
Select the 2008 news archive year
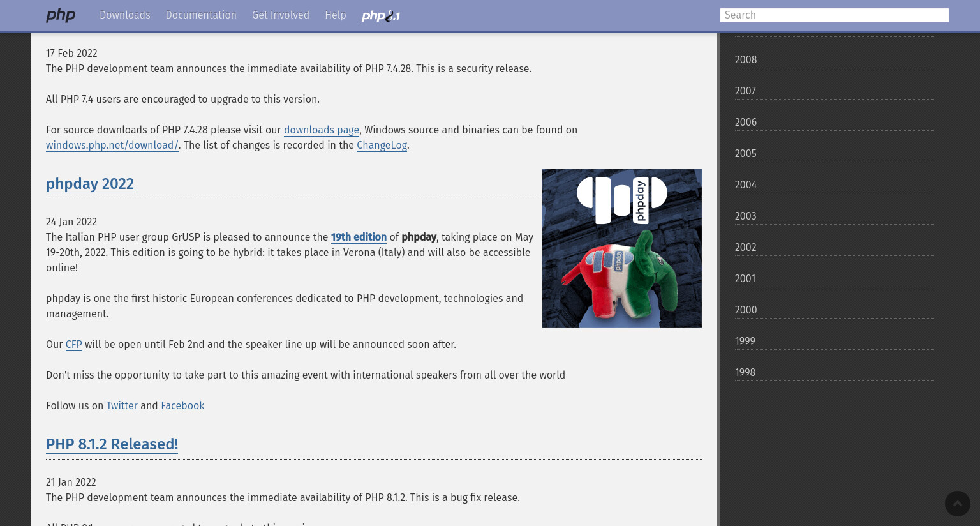point(835,59)
